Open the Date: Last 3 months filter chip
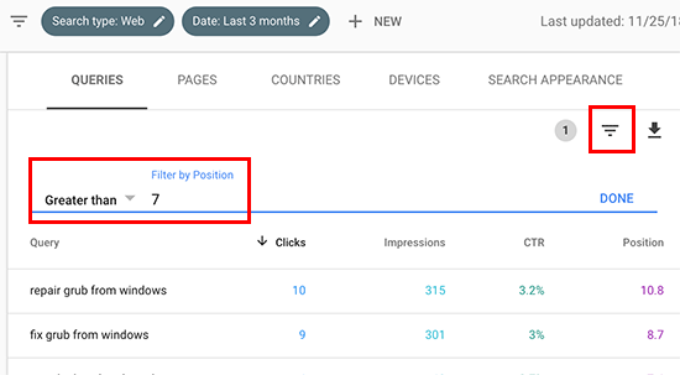 (255, 21)
